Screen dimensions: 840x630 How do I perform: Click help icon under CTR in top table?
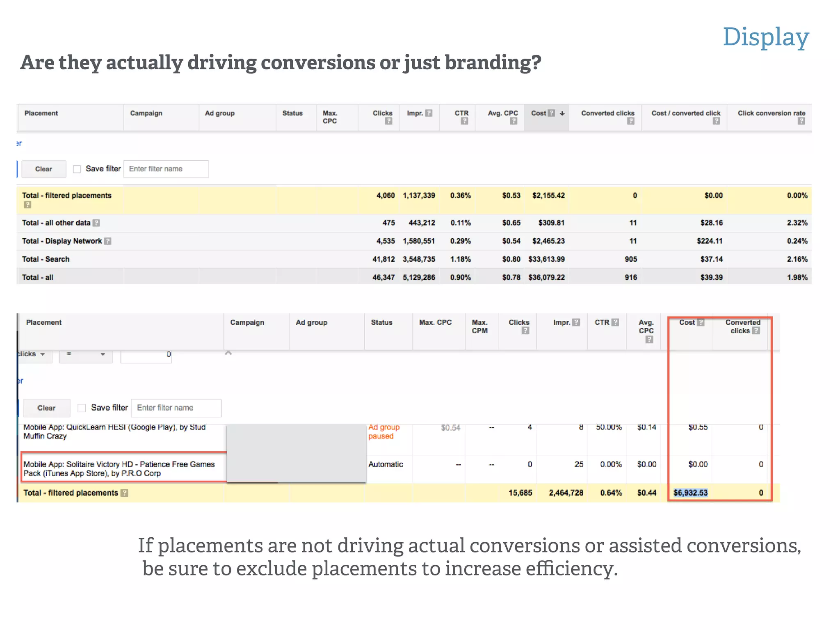tap(464, 121)
